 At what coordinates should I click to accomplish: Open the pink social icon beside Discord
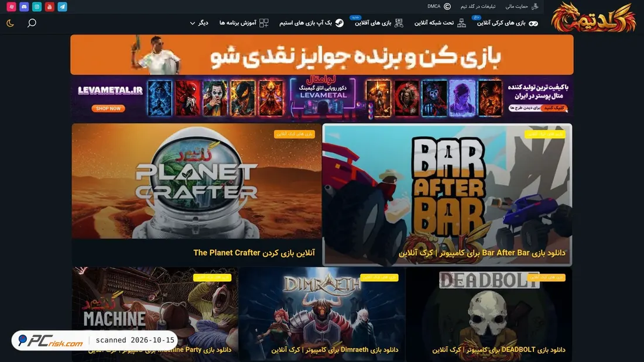point(12,6)
